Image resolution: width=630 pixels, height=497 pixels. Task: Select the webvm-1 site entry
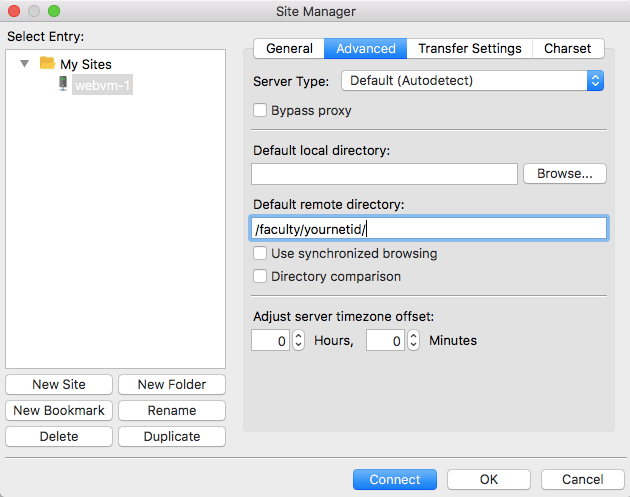[x=102, y=86]
